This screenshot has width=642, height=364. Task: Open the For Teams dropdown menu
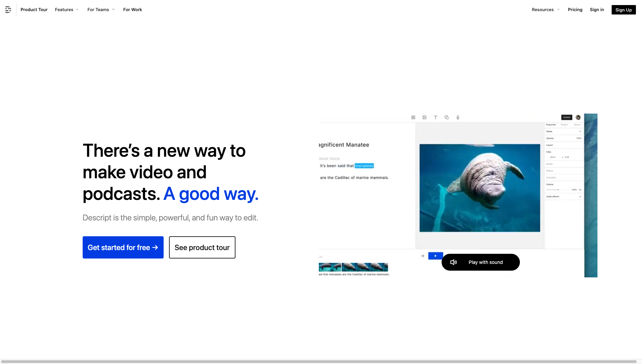click(x=101, y=10)
